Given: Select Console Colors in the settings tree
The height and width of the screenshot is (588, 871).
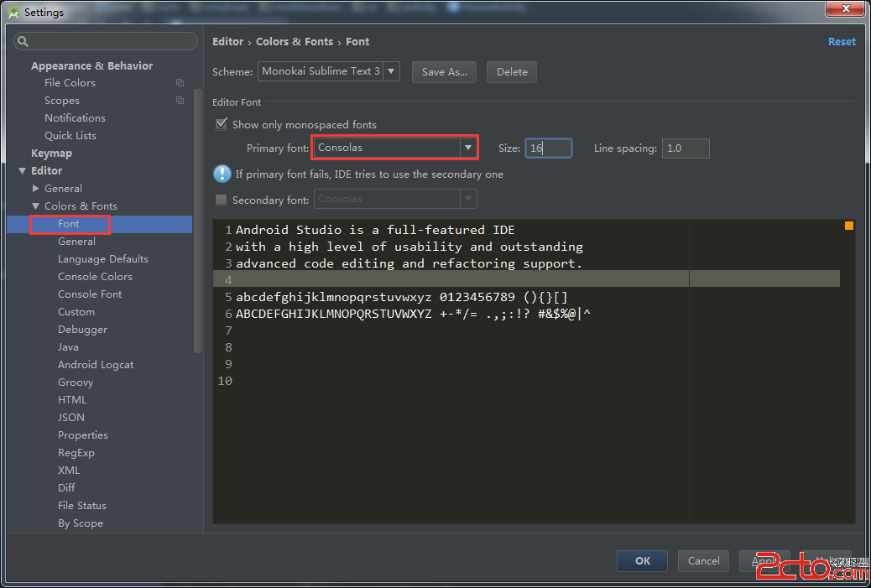Looking at the screenshot, I should (x=95, y=277).
